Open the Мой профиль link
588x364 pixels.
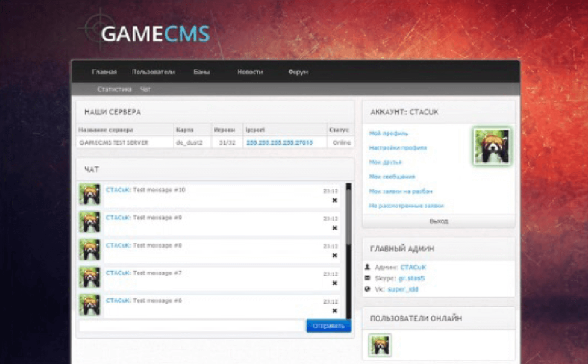pyautogui.click(x=388, y=133)
